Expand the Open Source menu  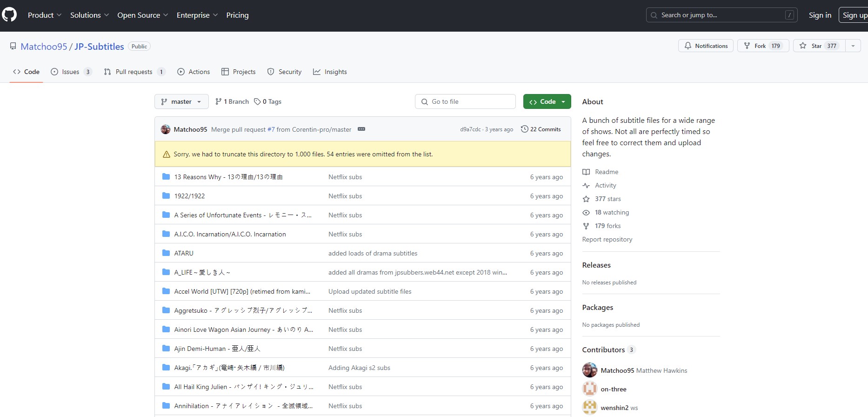click(143, 15)
